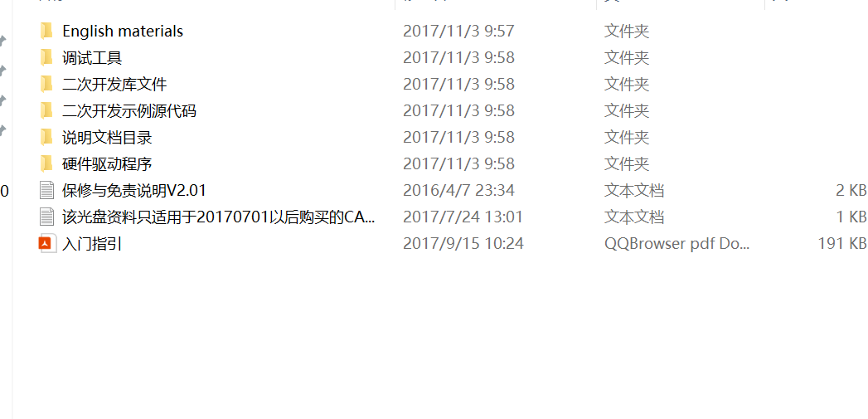Image resolution: width=868 pixels, height=419 pixels.
Task: Select the QQBrowser pdf Do... type cell
Action: pos(677,244)
